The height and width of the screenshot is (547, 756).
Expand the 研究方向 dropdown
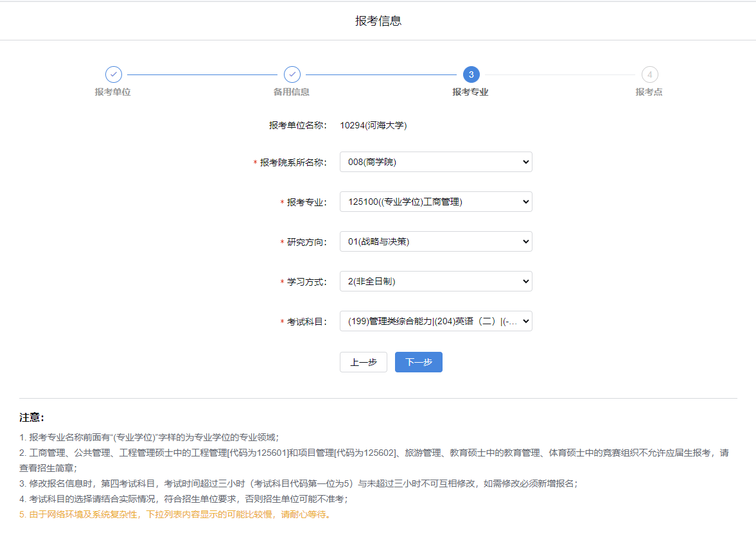pyautogui.click(x=435, y=241)
